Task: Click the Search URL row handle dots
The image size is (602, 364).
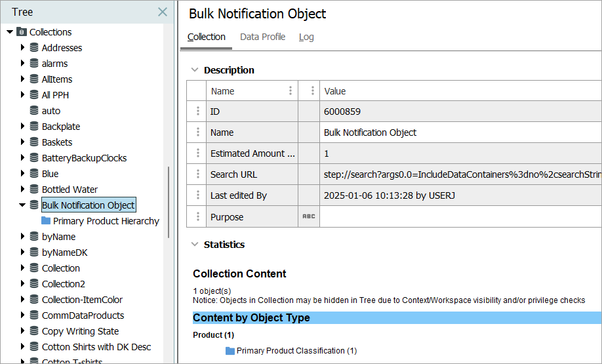Action: coord(197,174)
